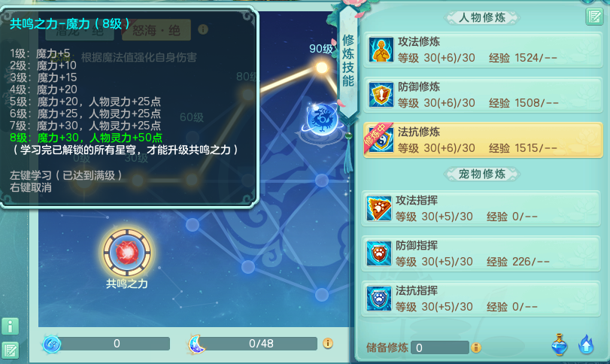Select the 法抗修炼 training row

[483, 140]
